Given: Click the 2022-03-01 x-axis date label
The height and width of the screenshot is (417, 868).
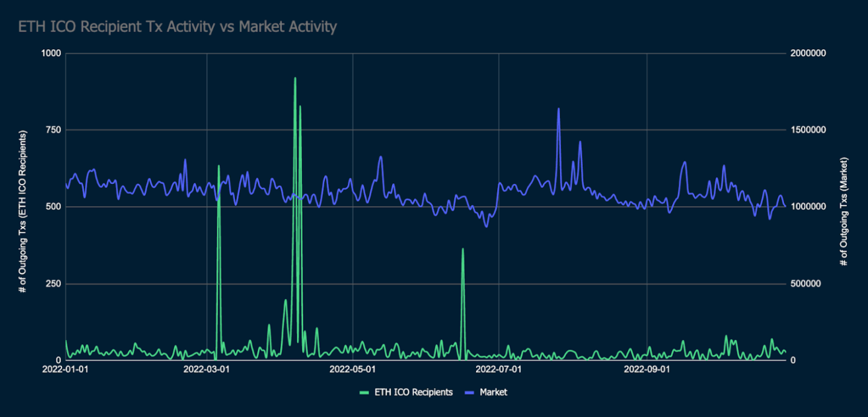Looking at the screenshot, I should pos(207,370).
